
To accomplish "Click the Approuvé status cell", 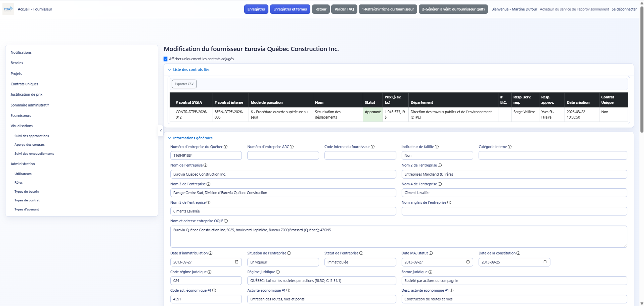I will (372, 115).
